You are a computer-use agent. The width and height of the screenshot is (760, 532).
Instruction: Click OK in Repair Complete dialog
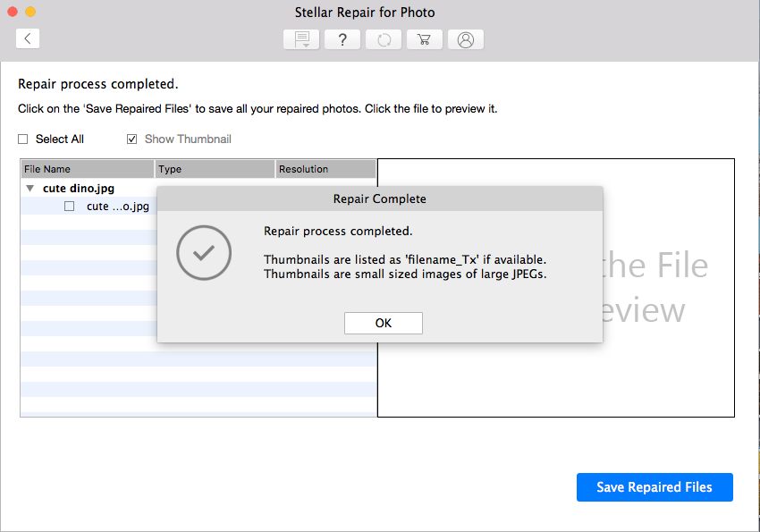(x=384, y=323)
